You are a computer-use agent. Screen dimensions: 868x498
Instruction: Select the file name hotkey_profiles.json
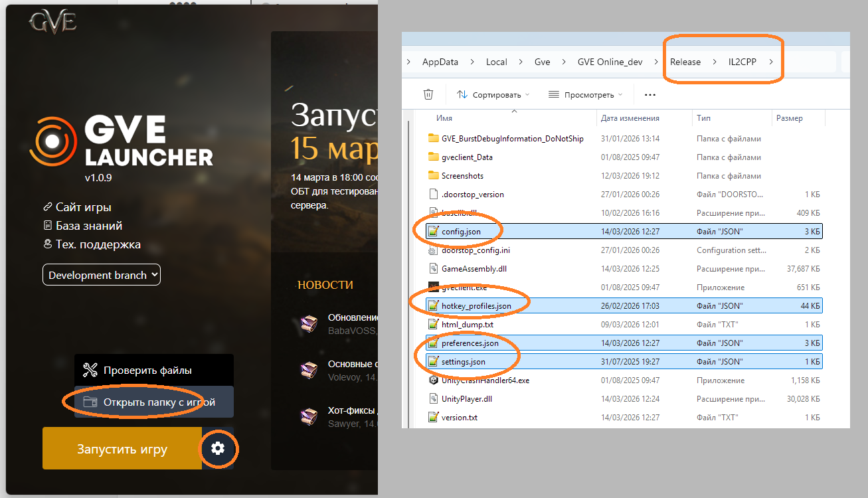pyautogui.click(x=476, y=306)
